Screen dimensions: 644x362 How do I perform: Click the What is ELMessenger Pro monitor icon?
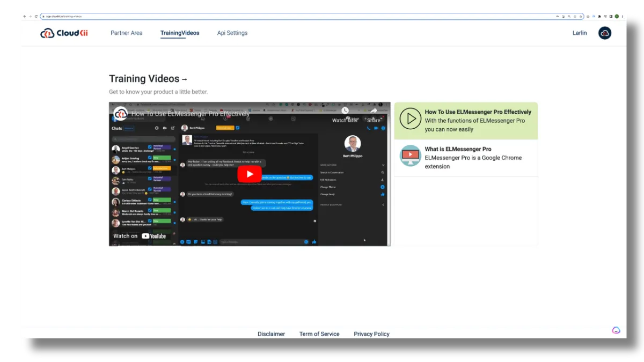[411, 156]
